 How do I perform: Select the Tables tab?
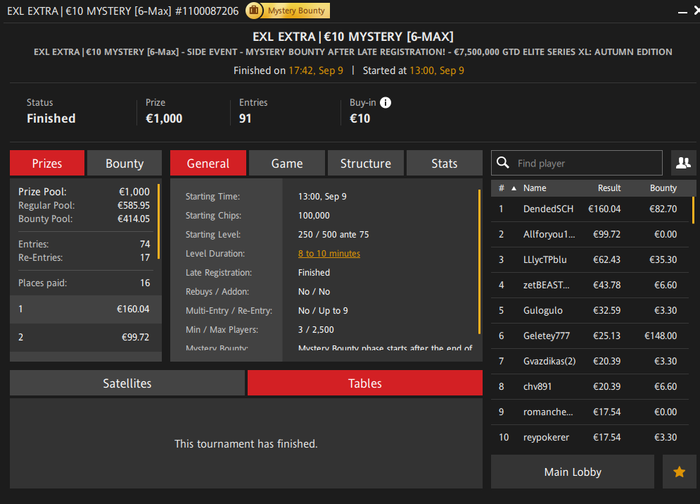point(365,383)
